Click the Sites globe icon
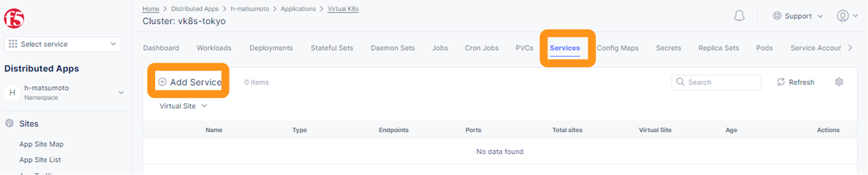The image size is (868, 175). point(10,123)
